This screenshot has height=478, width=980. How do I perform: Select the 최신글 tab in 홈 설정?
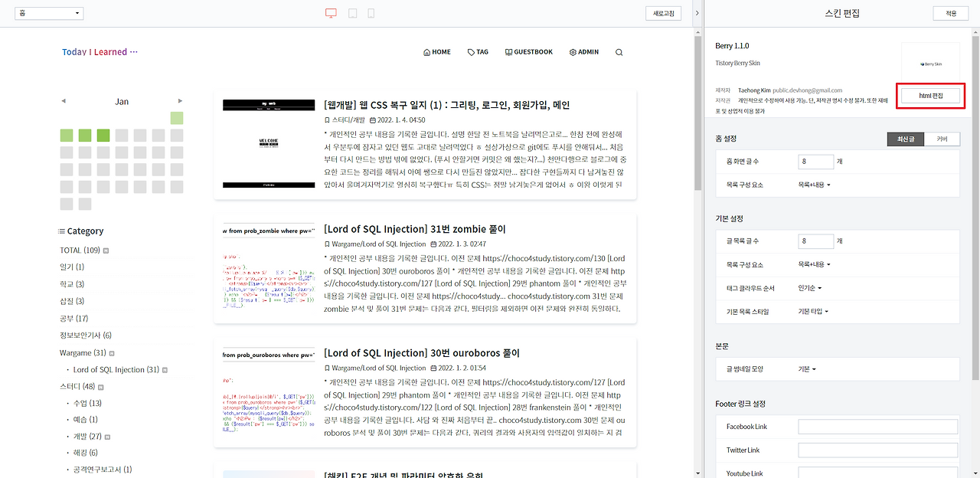(906, 139)
